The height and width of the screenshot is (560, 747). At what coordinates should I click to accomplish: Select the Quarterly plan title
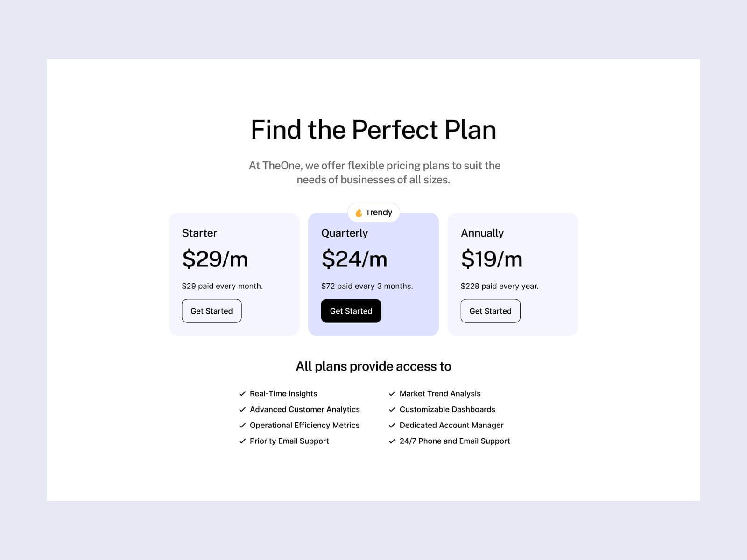pyautogui.click(x=345, y=233)
